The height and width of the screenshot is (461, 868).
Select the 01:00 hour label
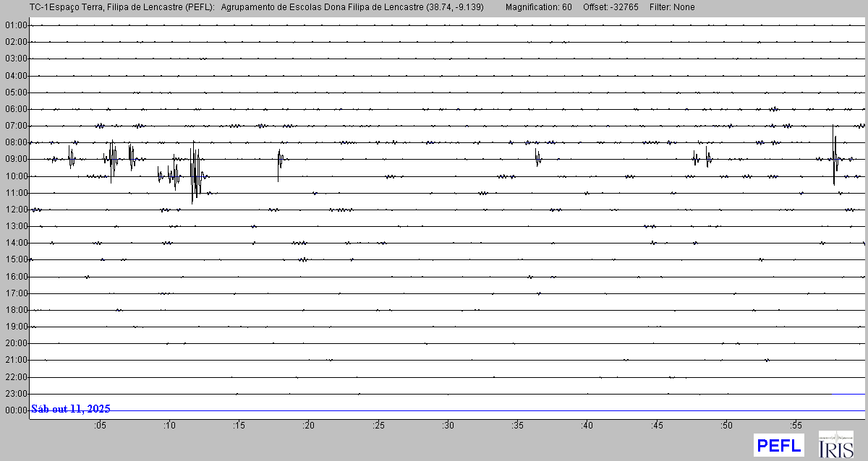click(15, 25)
